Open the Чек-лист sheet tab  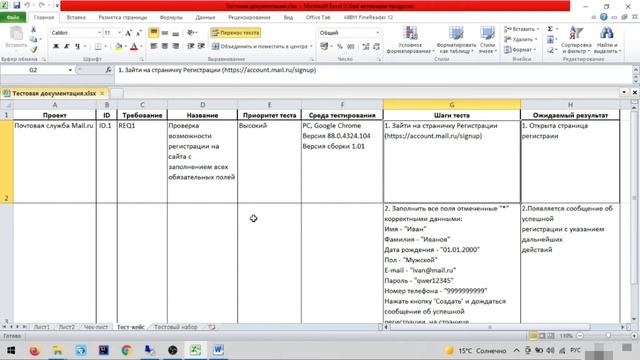pyautogui.click(x=96, y=327)
